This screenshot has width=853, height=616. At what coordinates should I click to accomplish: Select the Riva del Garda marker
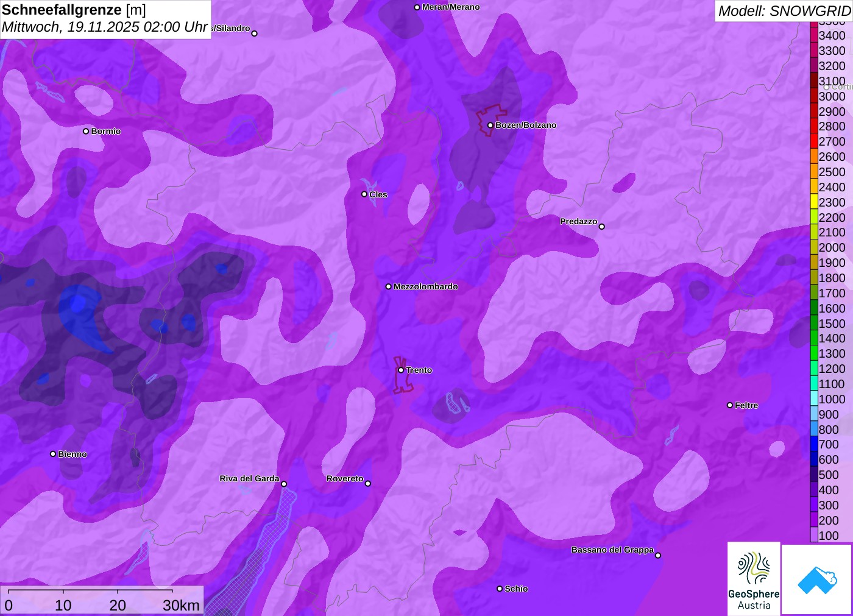[x=284, y=484]
